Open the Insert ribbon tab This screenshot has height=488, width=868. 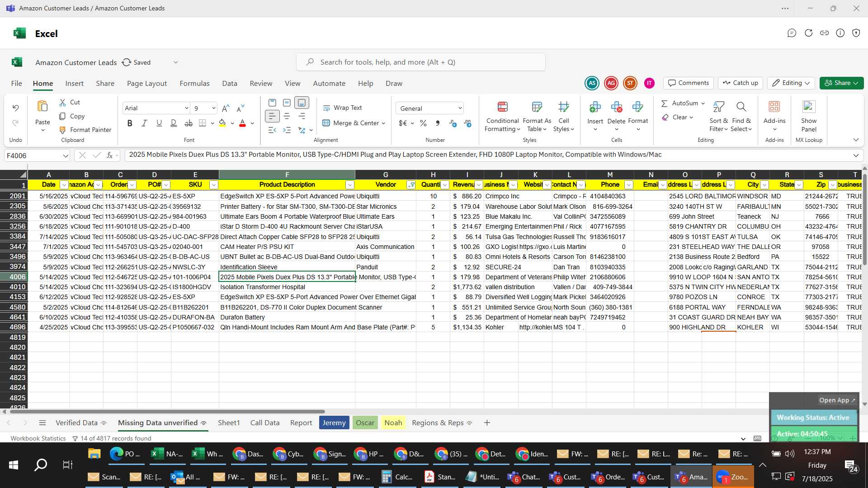click(74, 84)
